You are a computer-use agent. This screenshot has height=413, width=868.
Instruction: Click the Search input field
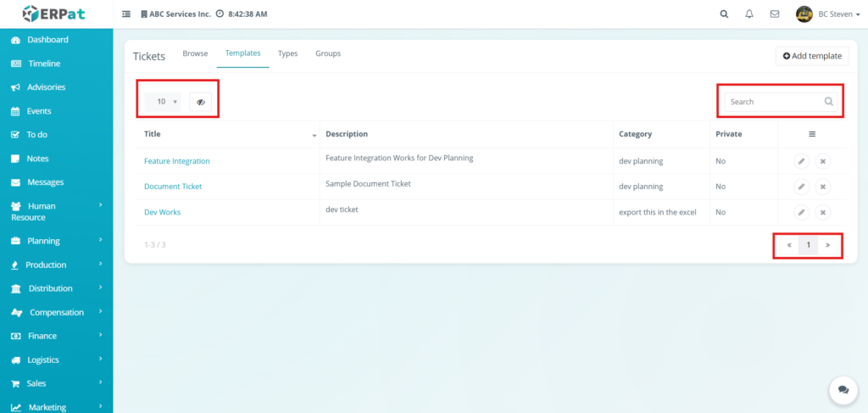773,102
